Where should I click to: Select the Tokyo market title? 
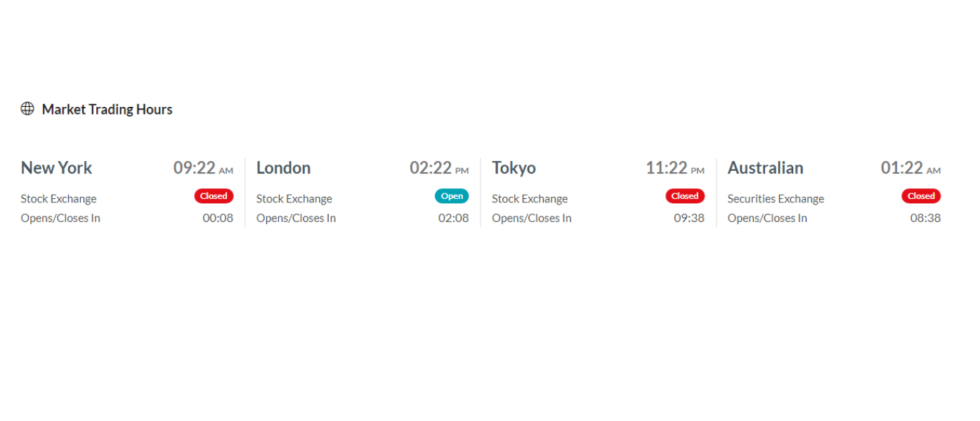point(514,168)
